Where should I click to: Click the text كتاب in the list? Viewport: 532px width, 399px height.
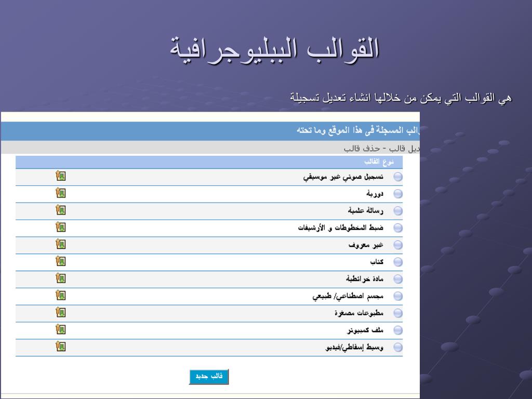(x=377, y=262)
